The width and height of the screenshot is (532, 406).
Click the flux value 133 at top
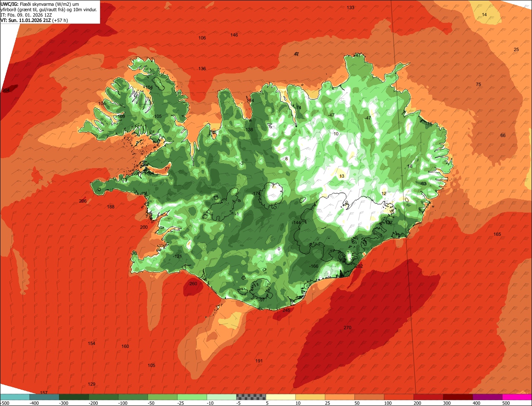point(351,7)
